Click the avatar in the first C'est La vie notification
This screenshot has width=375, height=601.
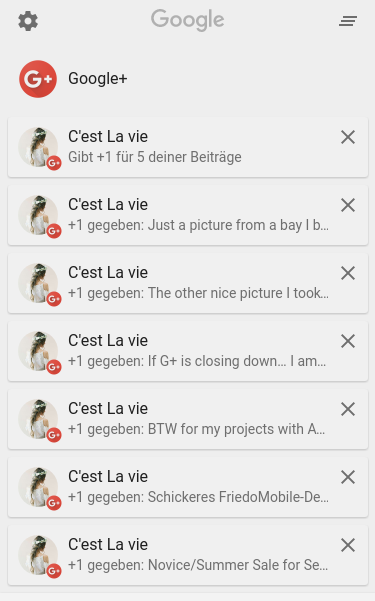(38, 147)
